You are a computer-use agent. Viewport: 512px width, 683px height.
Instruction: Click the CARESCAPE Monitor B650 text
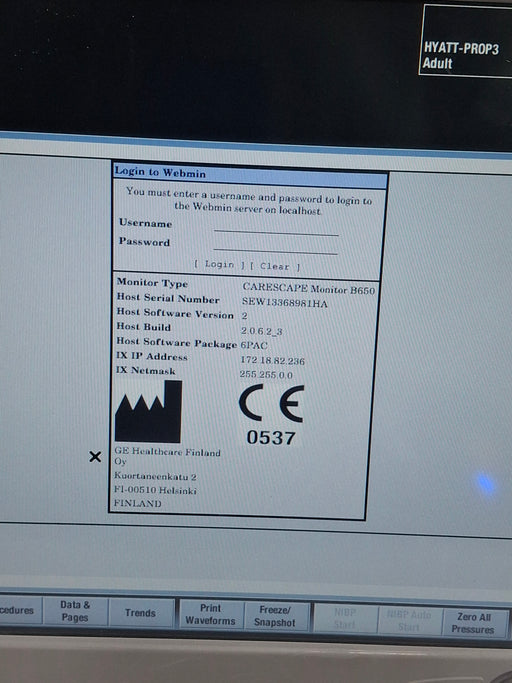[x=309, y=288]
